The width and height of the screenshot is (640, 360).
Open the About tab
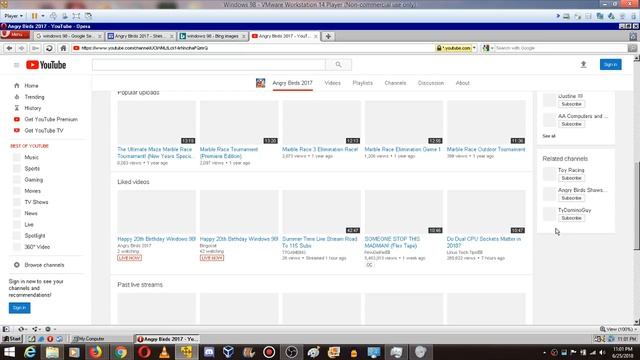462,83
